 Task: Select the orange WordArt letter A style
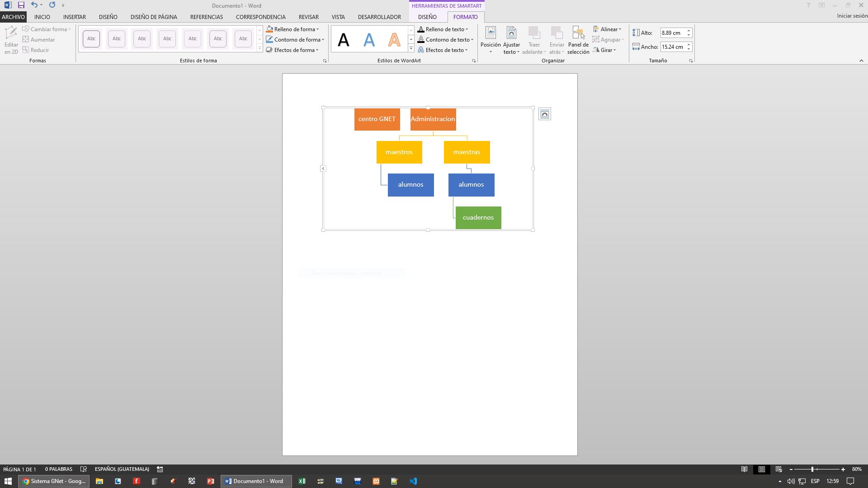tap(394, 40)
